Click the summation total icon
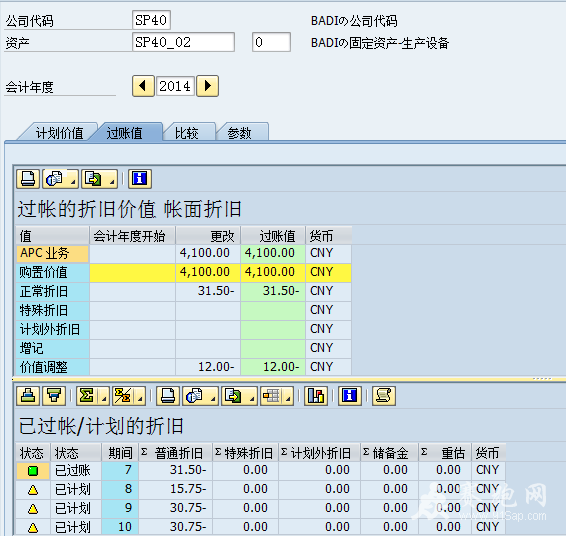This screenshot has height=536, width=566. click(87, 396)
